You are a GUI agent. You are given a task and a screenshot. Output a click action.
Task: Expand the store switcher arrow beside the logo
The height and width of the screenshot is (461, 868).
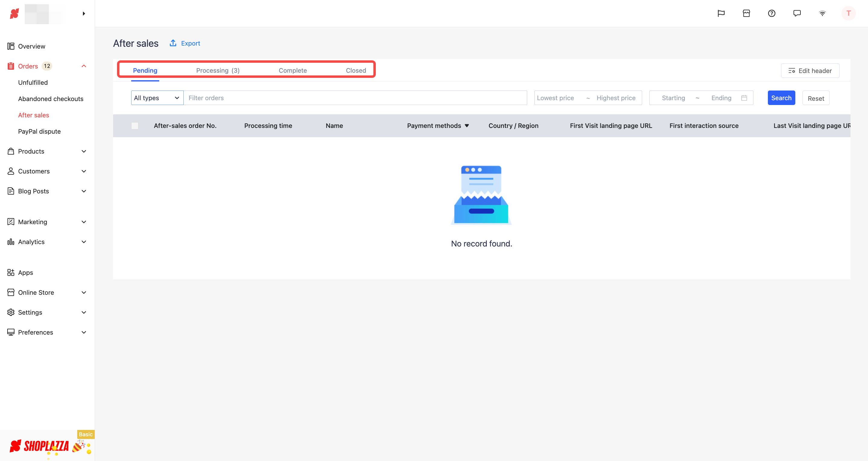(x=84, y=14)
